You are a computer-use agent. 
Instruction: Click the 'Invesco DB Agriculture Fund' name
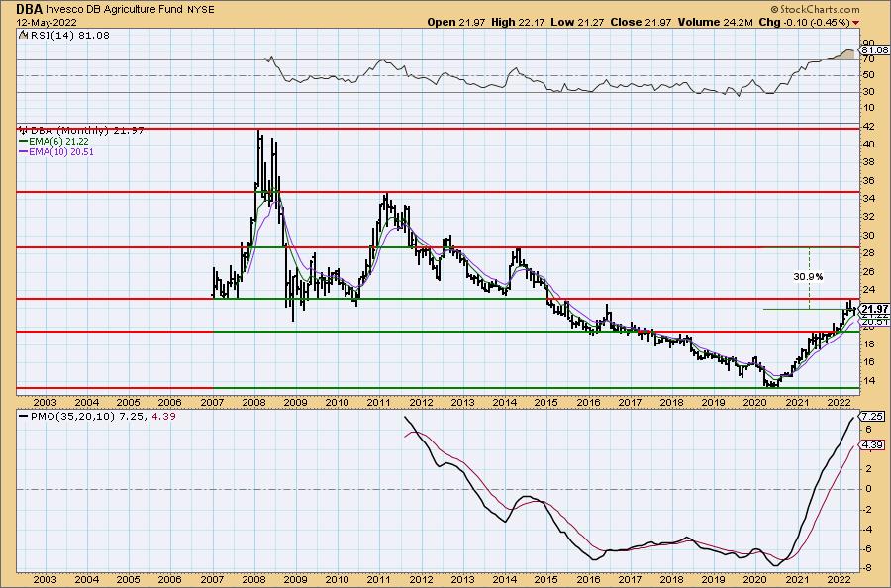click(114, 10)
